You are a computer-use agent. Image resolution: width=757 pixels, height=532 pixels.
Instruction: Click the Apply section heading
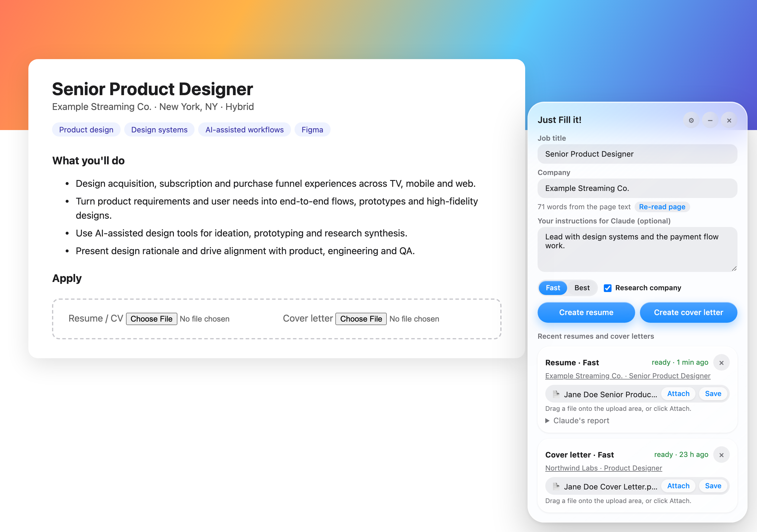67,278
